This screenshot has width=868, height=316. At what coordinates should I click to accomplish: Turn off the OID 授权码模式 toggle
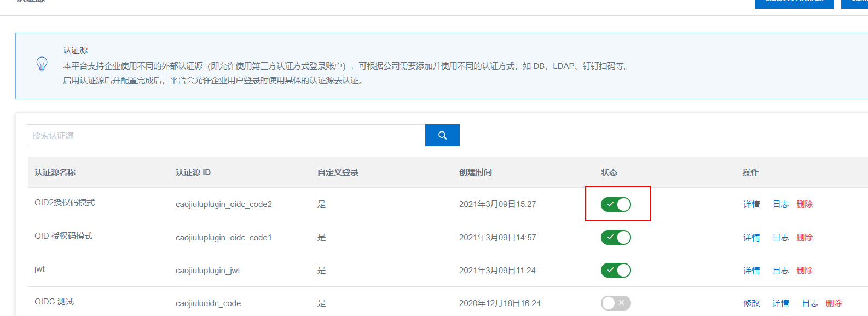[x=616, y=237]
